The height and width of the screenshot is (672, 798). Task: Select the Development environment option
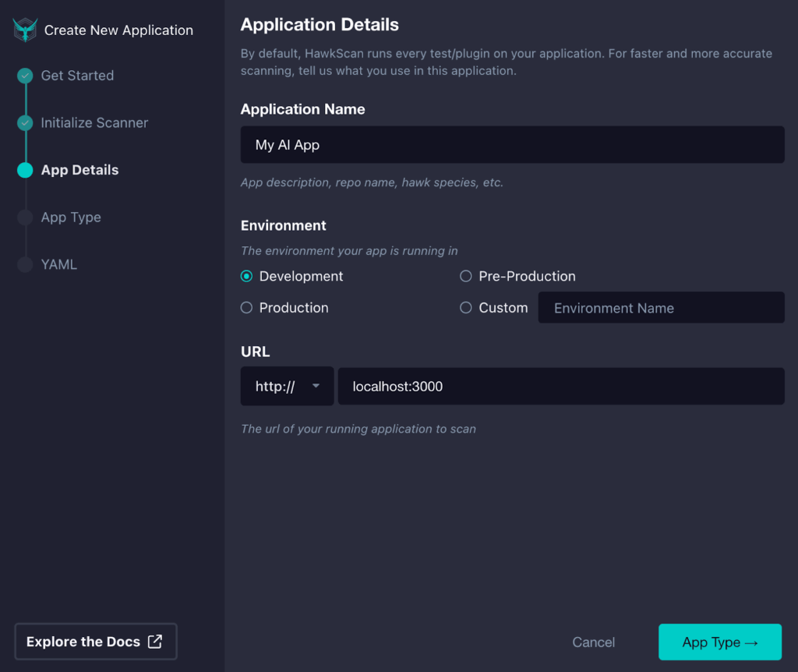[246, 276]
